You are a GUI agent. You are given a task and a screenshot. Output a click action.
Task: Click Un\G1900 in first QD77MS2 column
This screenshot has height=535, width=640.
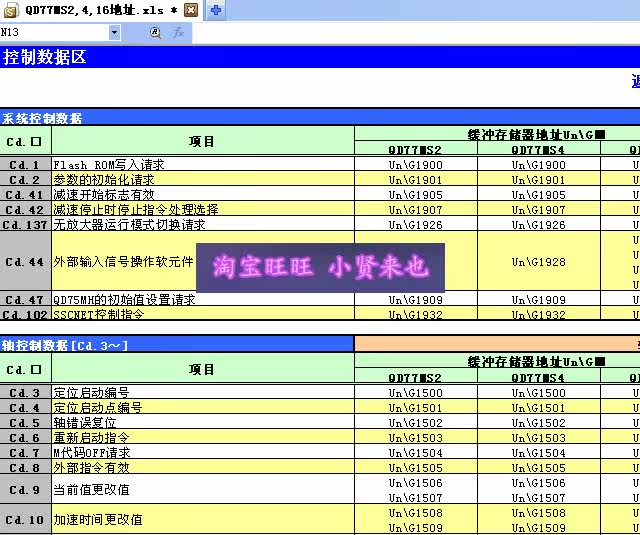point(416,165)
